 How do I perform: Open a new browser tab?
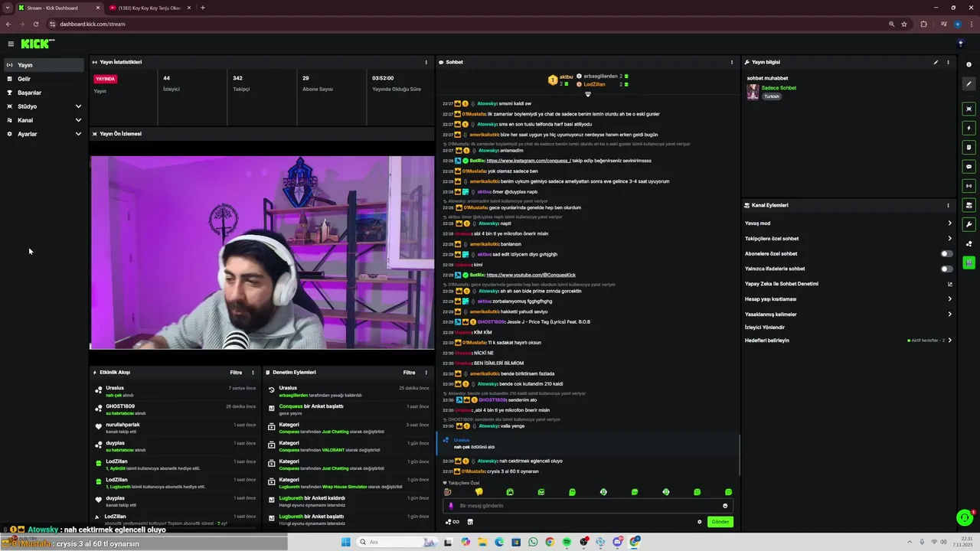tap(202, 8)
